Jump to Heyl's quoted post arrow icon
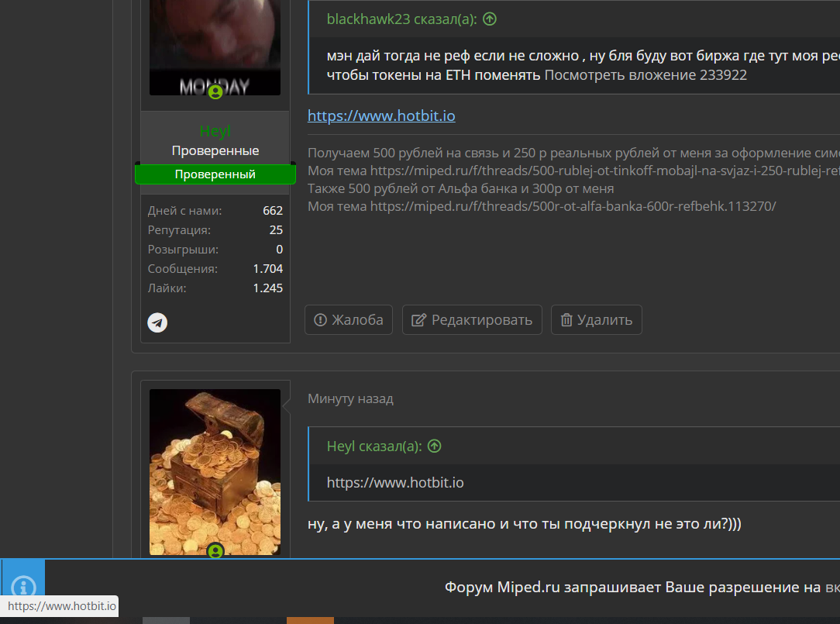The width and height of the screenshot is (840, 624). pyautogui.click(x=435, y=446)
